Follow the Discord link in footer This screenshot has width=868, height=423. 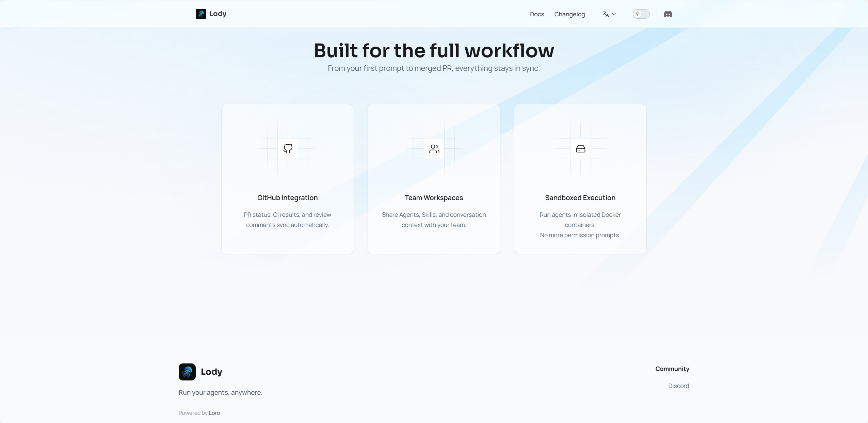pos(678,386)
